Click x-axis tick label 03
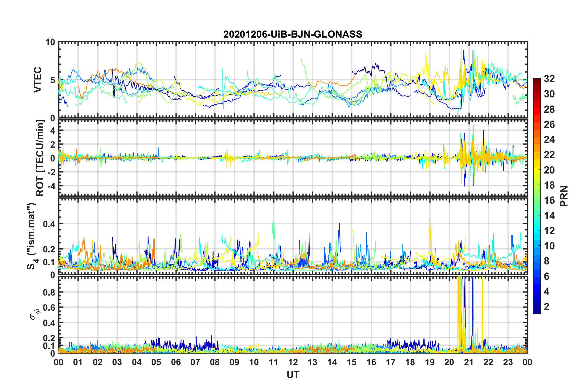The height and width of the screenshot is (392, 586). tap(117, 362)
